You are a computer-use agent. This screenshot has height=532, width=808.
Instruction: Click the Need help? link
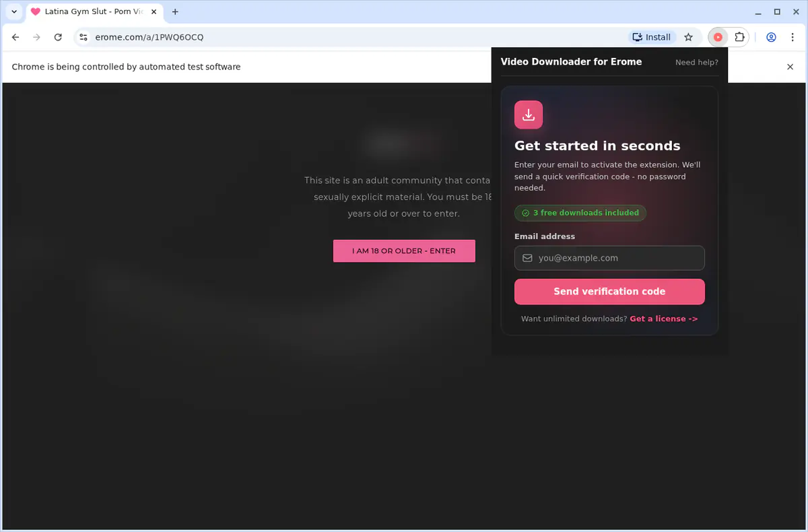point(697,62)
